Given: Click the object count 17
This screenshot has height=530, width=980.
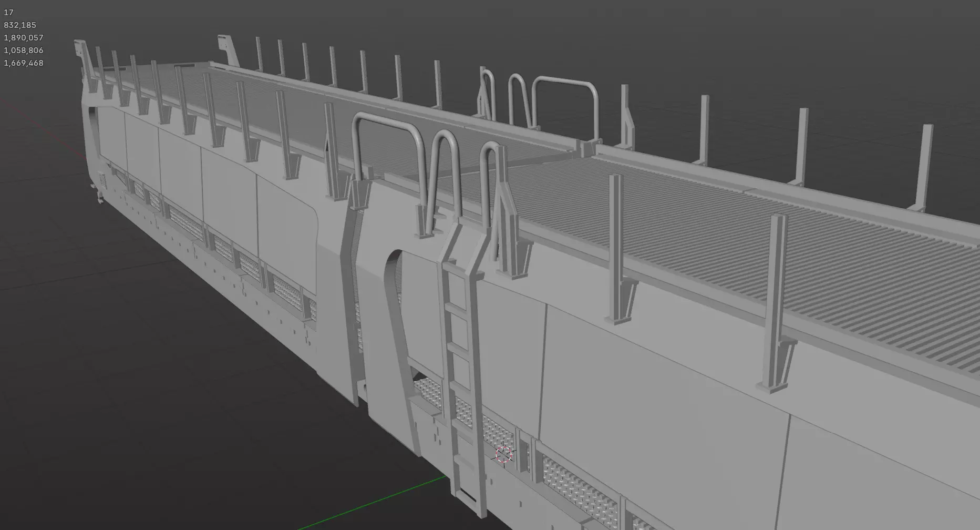Looking at the screenshot, I should coord(8,13).
